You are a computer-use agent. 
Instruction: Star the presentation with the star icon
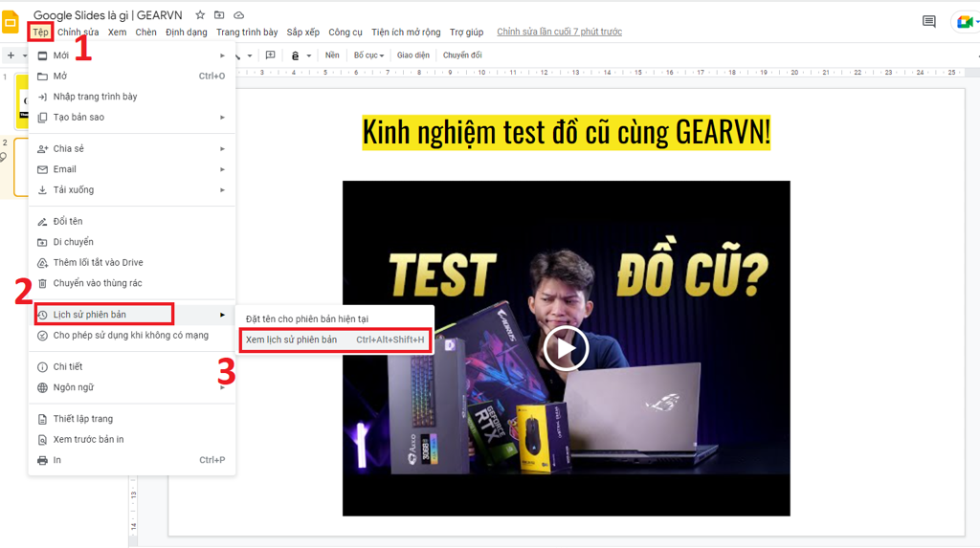(x=200, y=15)
